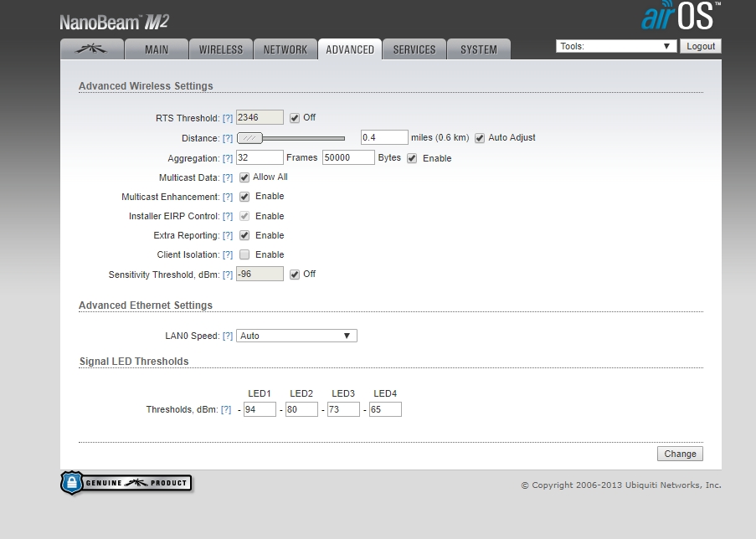
Task: Open help for Multicast Enhancement
Action: (228, 197)
